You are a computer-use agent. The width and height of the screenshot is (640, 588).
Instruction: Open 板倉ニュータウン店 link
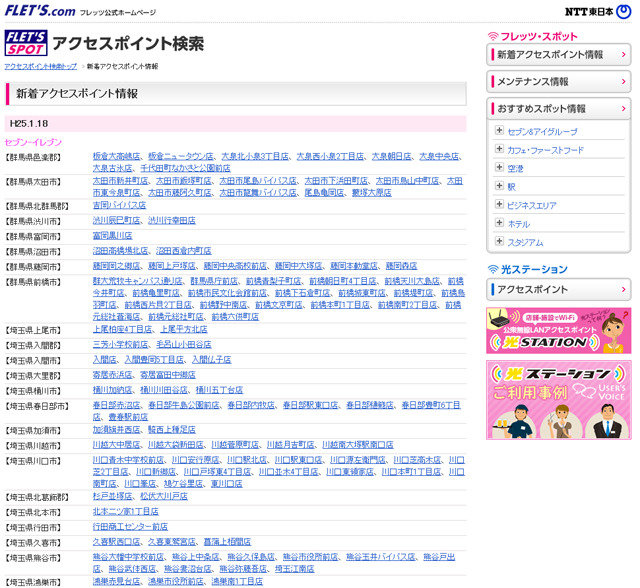(181, 156)
